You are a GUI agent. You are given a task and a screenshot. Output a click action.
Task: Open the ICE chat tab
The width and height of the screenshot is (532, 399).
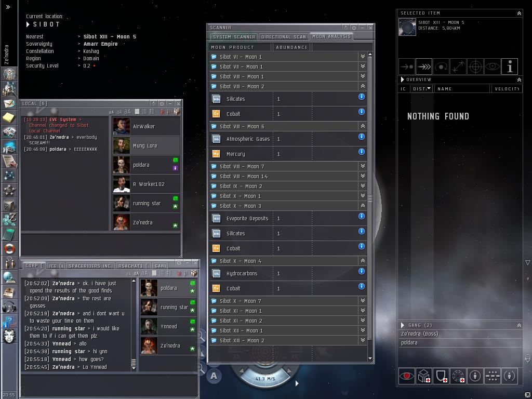(x=56, y=266)
